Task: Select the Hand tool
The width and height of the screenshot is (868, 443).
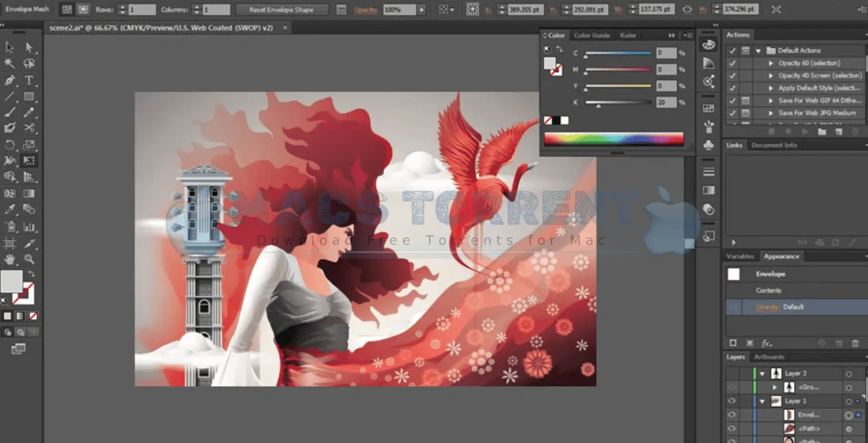Action: 10,260
